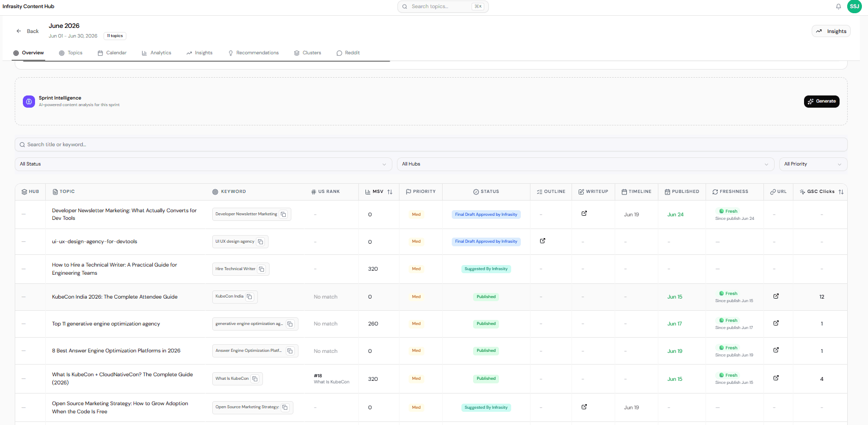Click the PRIORITY column header
Image resolution: width=868 pixels, height=425 pixels.
[x=421, y=192]
